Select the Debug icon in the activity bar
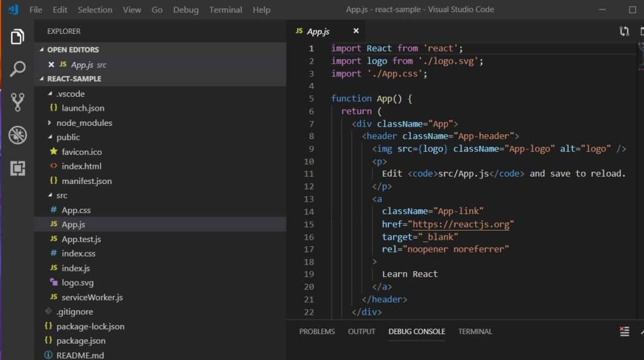The width and height of the screenshot is (644, 360). [x=18, y=135]
